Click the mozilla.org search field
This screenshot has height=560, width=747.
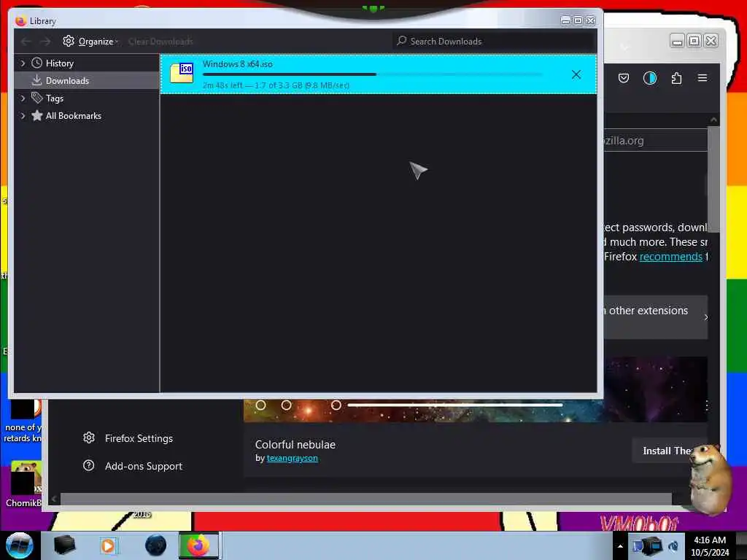point(656,141)
